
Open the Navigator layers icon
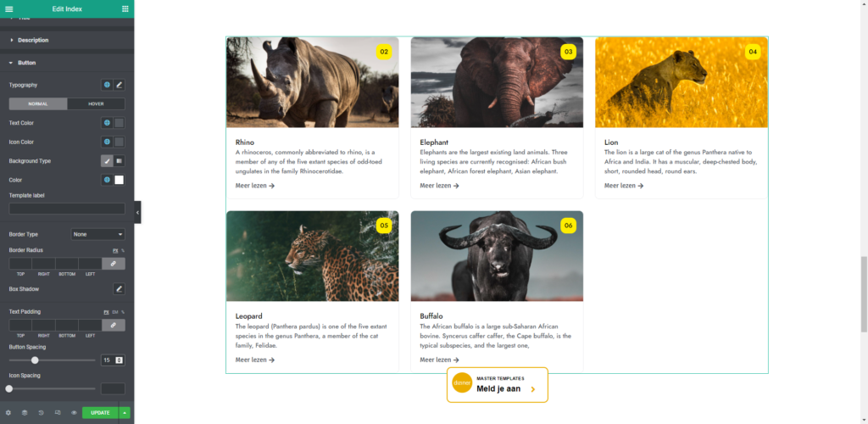click(x=25, y=413)
